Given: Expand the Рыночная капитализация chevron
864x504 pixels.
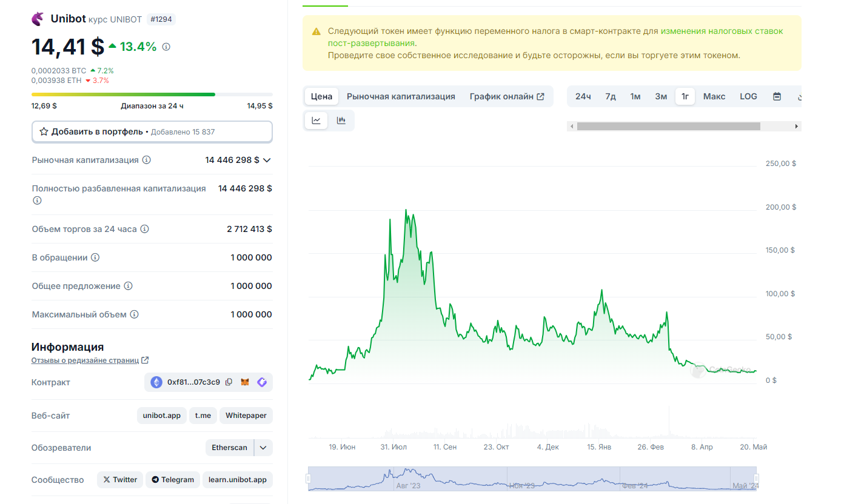Looking at the screenshot, I should click(x=267, y=160).
